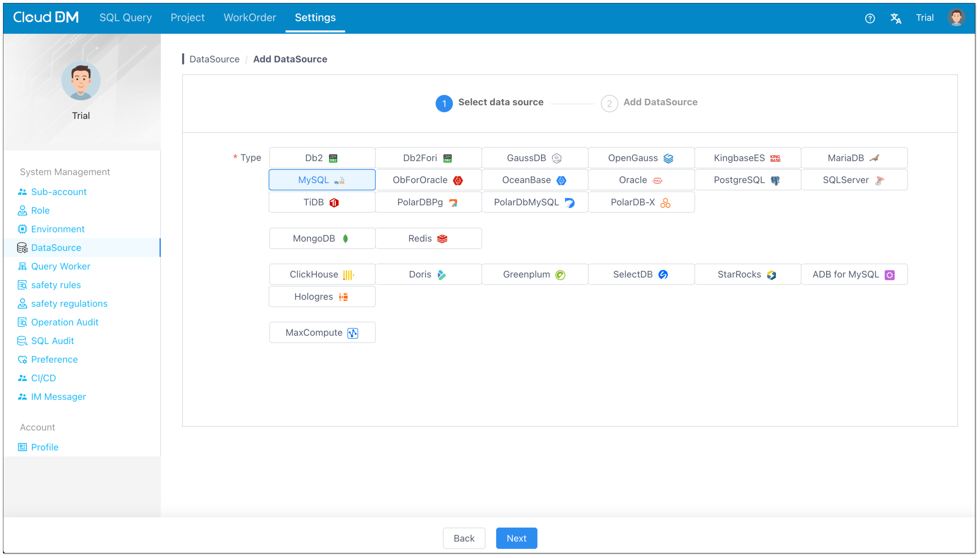Select Greenplum type option
The image size is (980, 558).
pyautogui.click(x=535, y=274)
